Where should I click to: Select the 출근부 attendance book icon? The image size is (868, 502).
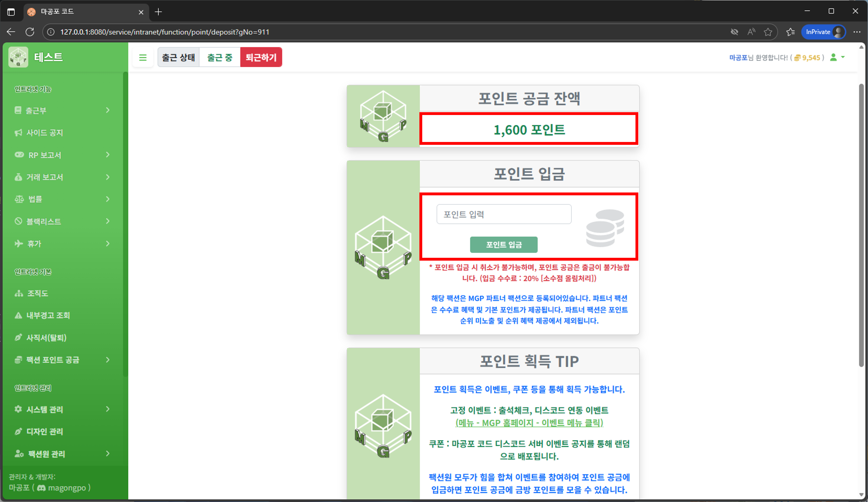pos(18,110)
